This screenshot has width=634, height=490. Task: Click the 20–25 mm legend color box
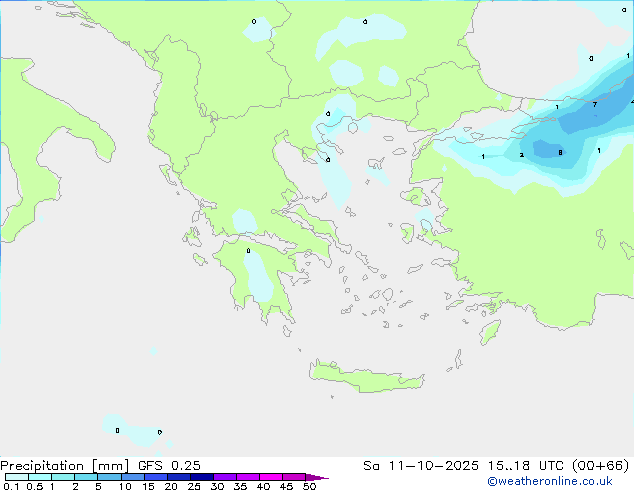click(x=179, y=477)
